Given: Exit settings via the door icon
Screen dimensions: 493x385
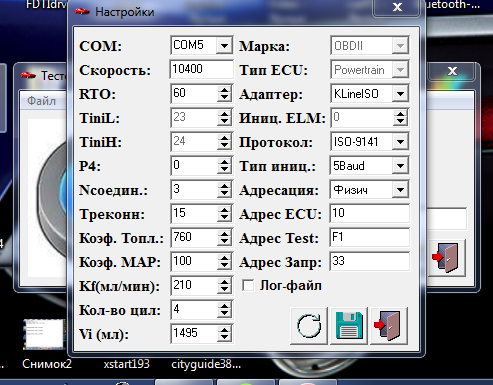Looking at the screenshot, I should [389, 326].
